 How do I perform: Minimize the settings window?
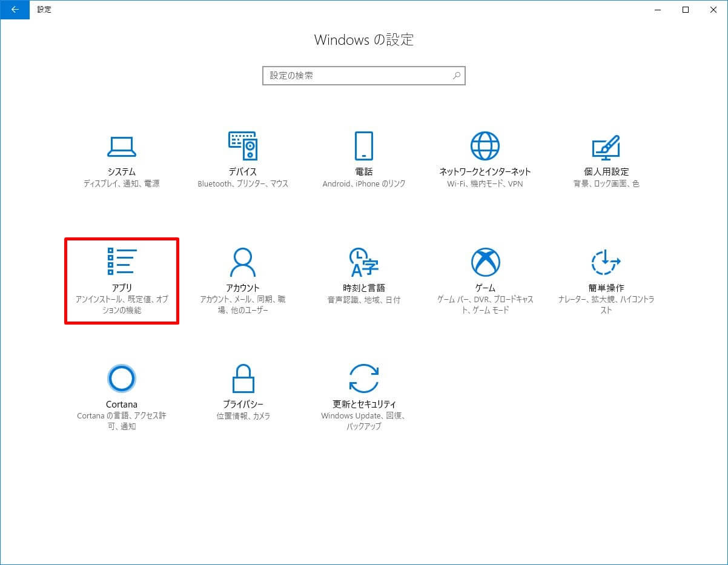[658, 10]
